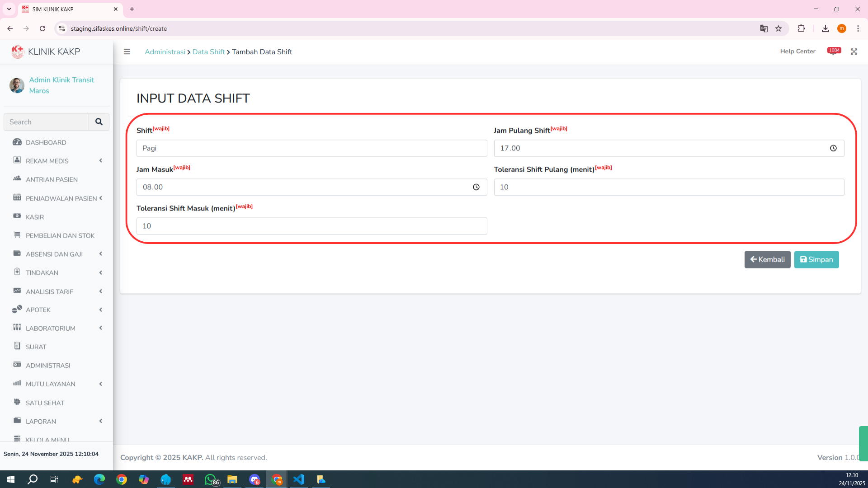Screen dimensions: 868x488
Task: Open the clock picker in Jam Masuk
Action: [476, 187]
